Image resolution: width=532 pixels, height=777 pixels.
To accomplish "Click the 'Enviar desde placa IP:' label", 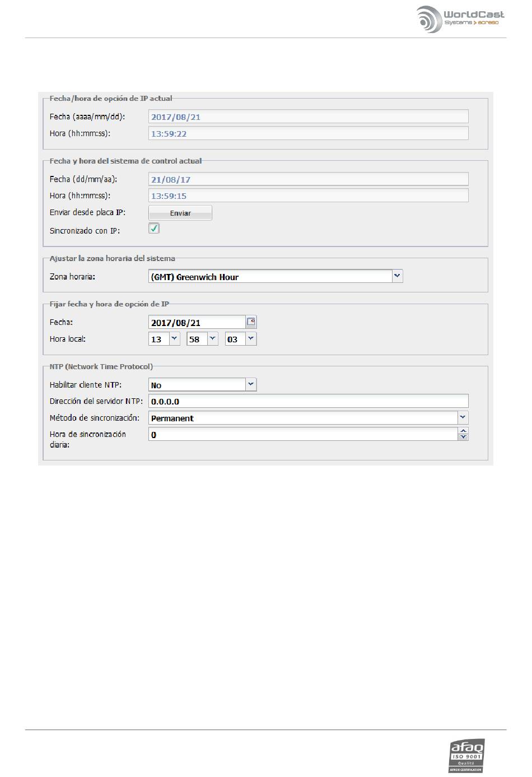I will pyautogui.click(x=87, y=213).
